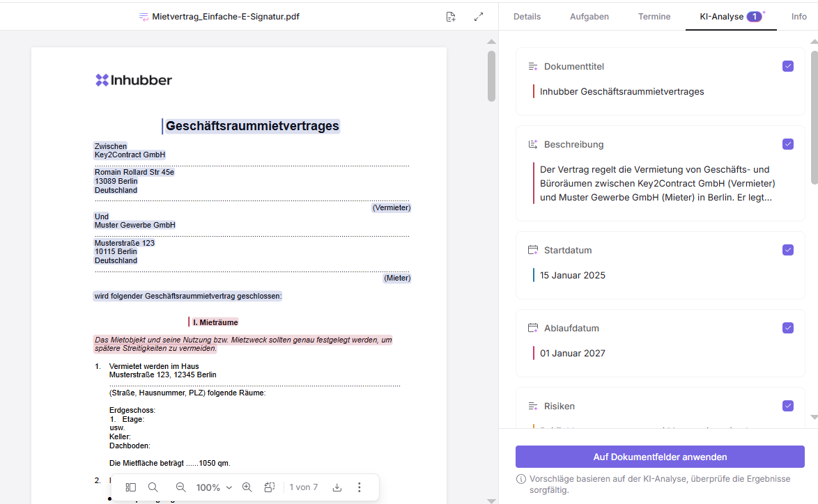
Task: Open the three-dot more options menu
Action: pyautogui.click(x=360, y=487)
